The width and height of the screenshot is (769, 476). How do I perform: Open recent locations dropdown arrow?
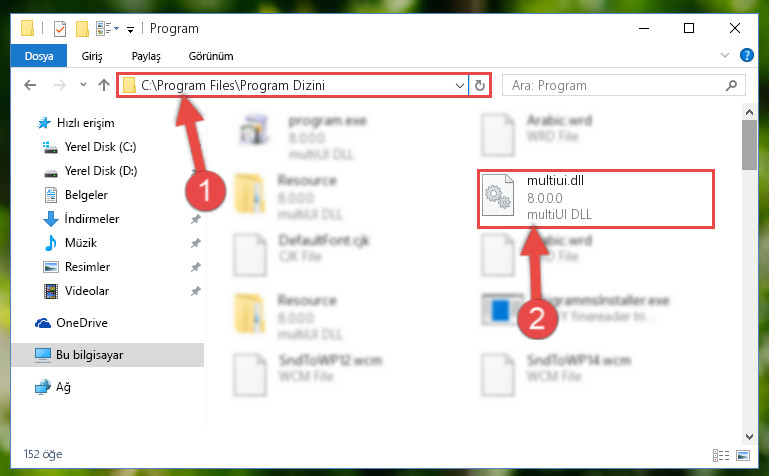(x=83, y=85)
